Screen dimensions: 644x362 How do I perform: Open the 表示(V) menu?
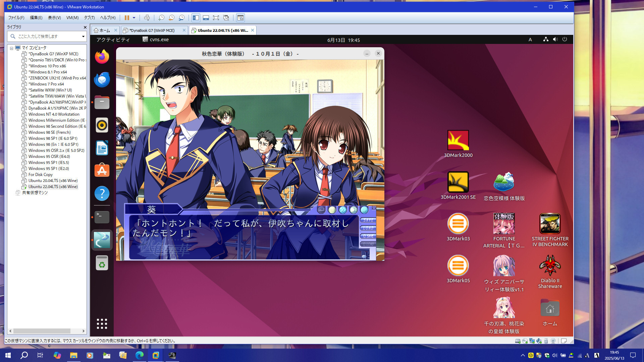pos(54,18)
